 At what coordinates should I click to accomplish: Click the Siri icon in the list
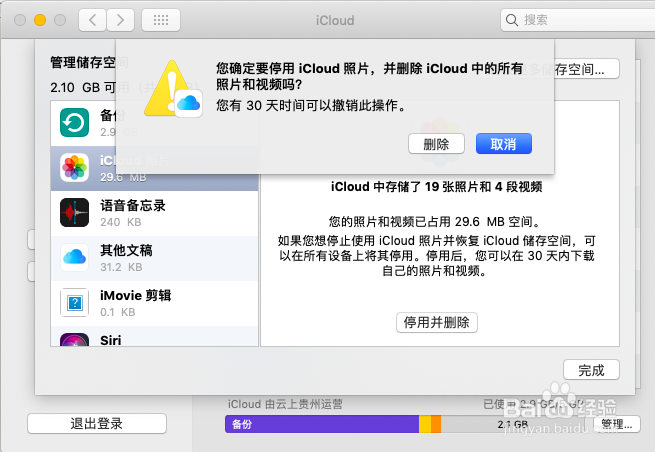[x=74, y=340]
